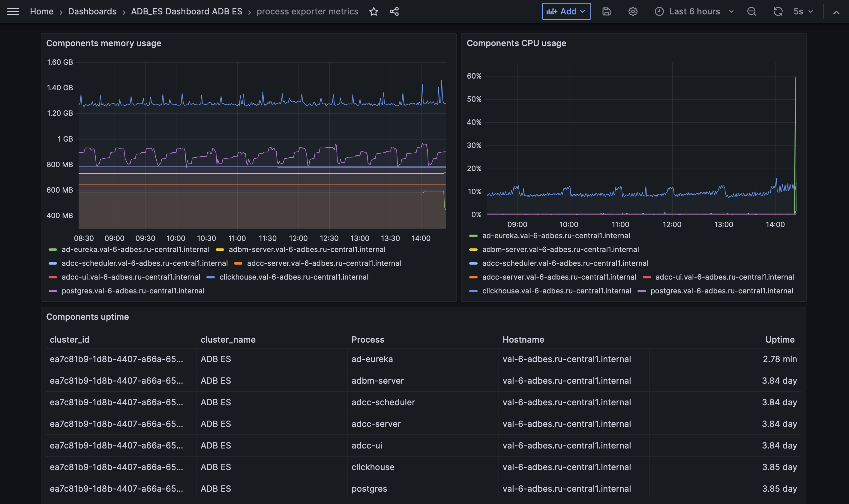Open the share dashboard icon
Screen dimensions: 849x504
[x=394, y=11]
